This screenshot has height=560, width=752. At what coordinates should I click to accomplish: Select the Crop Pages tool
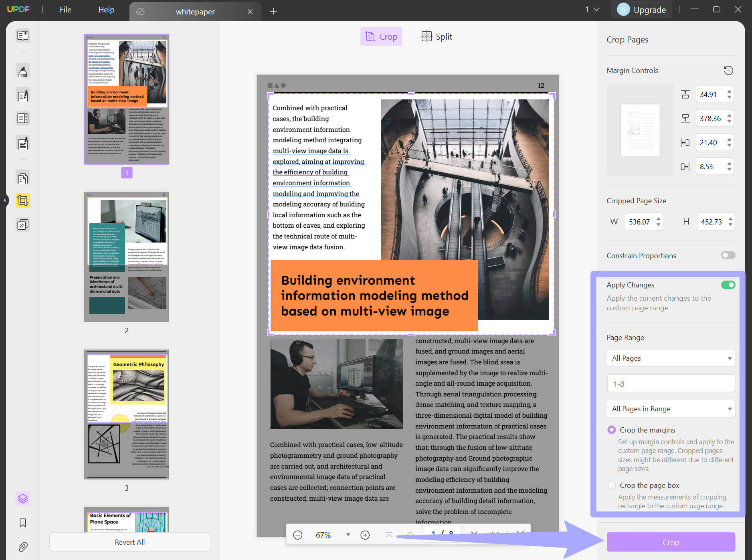pyautogui.click(x=23, y=200)
